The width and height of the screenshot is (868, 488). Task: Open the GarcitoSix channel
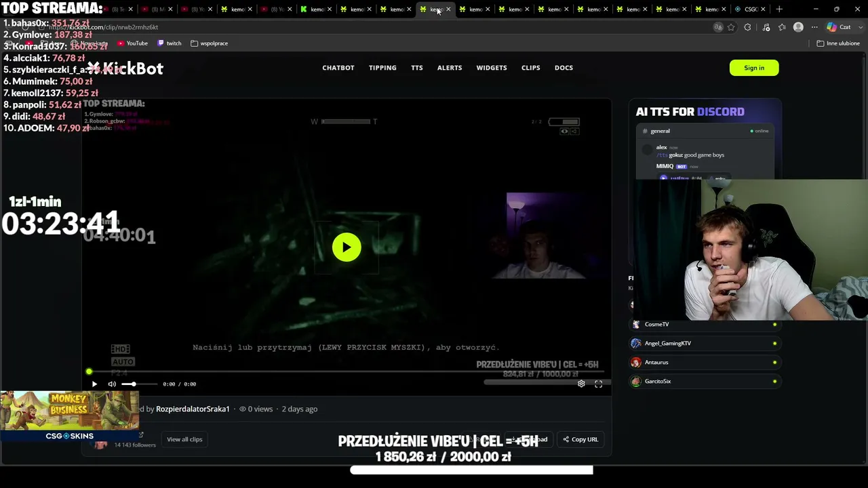point(705,382)
